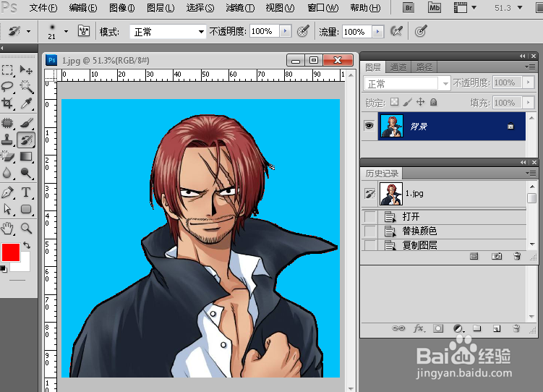Image resolution: width=543 pixels, height=392 pixels.
Task: Select the Dodge tool
Action: click(x=26, y=173)
